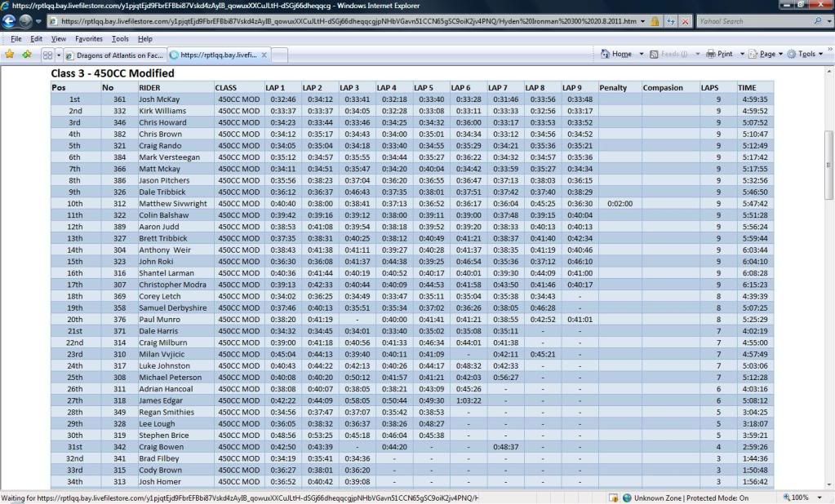
Task: Click the Add to Favorites icon
Action: click(27, 55)
